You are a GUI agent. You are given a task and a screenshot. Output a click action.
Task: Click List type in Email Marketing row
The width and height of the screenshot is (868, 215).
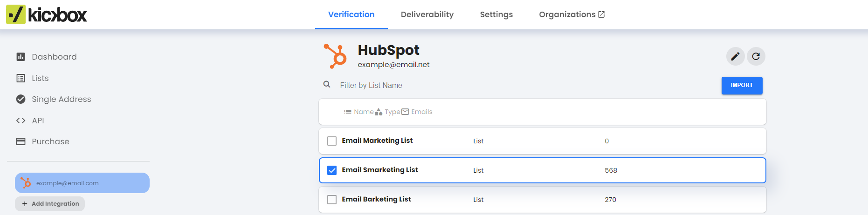tap(478, 141)
